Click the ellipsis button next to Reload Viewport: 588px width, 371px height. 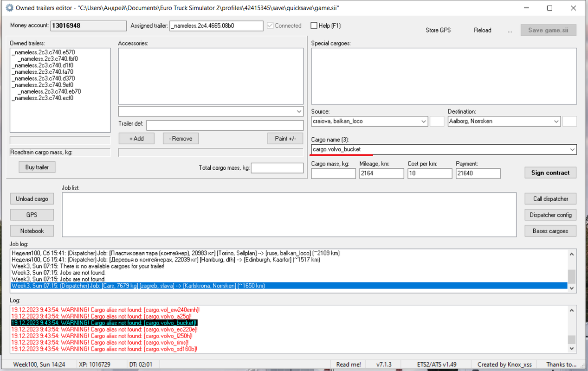(x=510, y=30)
